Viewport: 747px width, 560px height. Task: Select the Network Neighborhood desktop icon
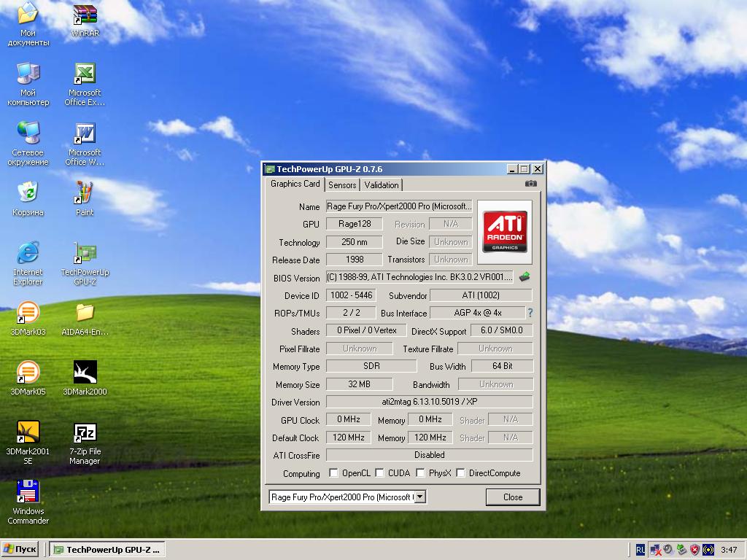(x=28, y=144)
